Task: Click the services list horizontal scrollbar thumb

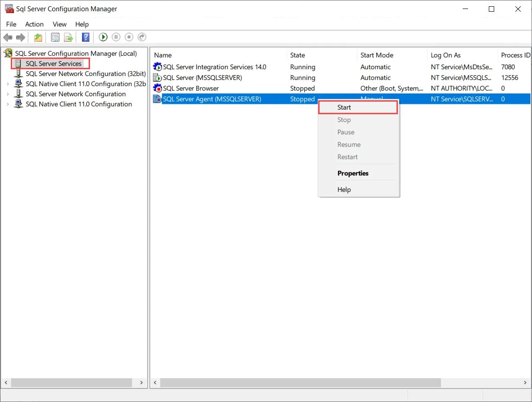Action: click(x=300, y=383)
